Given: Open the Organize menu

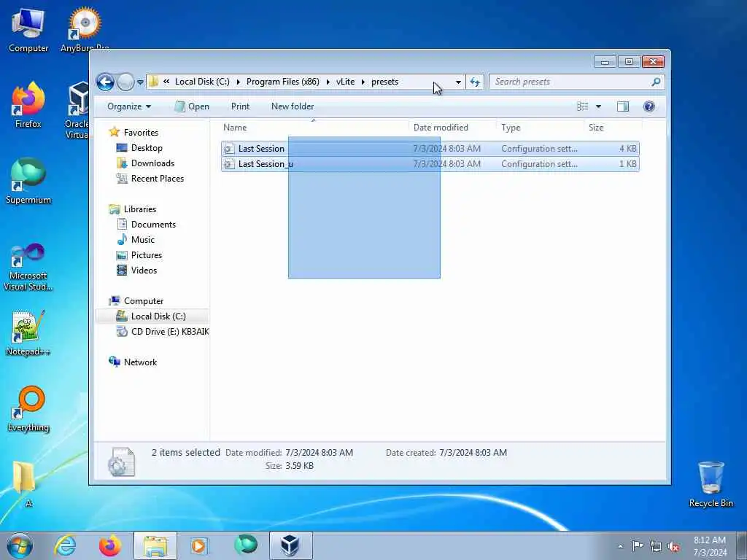Looking at the screenshot, I should [x=129, y=106].
